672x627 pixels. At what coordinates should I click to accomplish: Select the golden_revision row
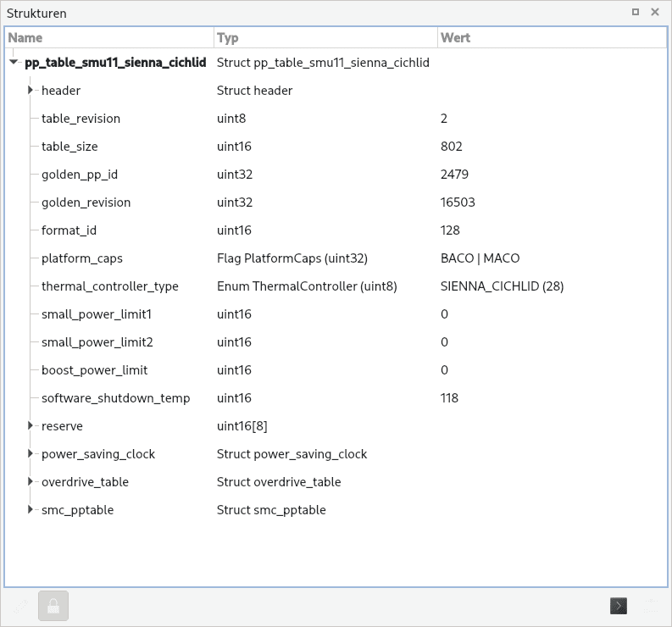(x=336, y=202)
